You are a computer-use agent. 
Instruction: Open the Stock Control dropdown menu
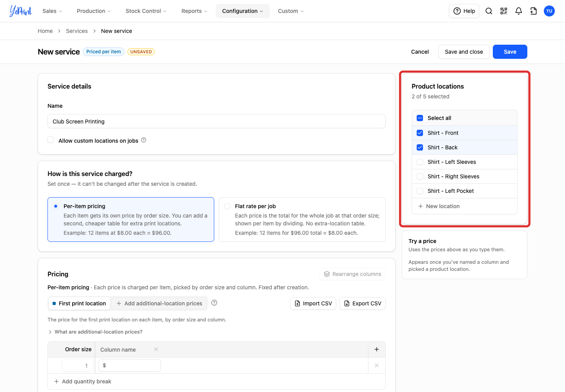click(x=146, y=11)
